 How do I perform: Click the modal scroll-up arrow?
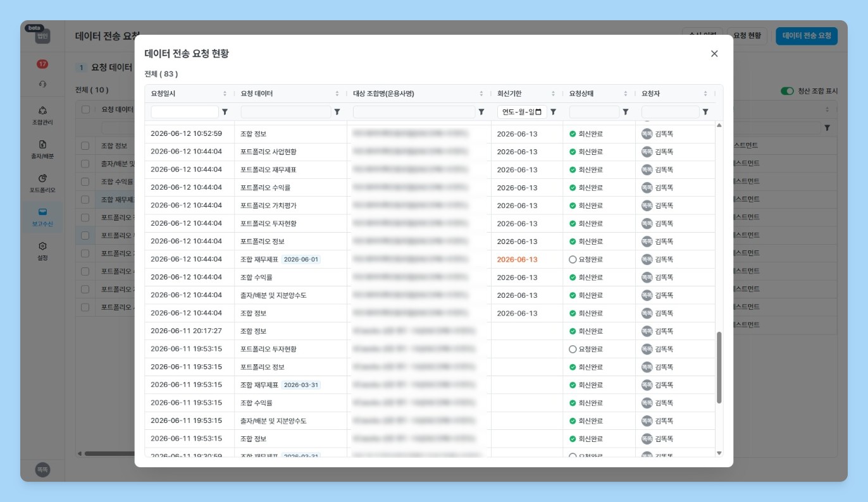click(x=719, y=125)
